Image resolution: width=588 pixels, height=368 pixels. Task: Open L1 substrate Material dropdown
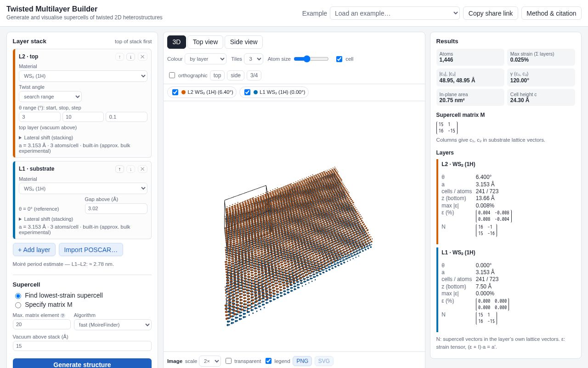click(x=83, y=188)
